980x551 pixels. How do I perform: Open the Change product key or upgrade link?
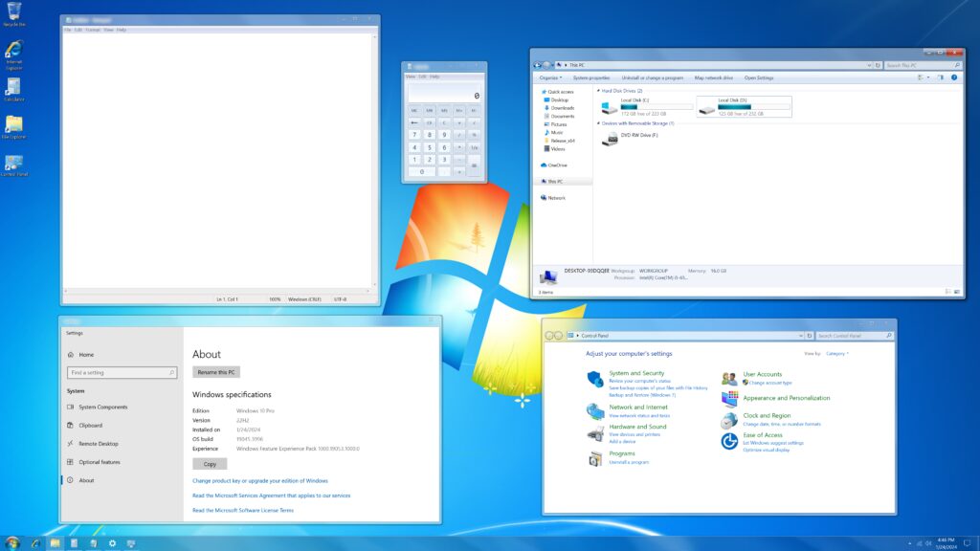(x=260, y=480)
